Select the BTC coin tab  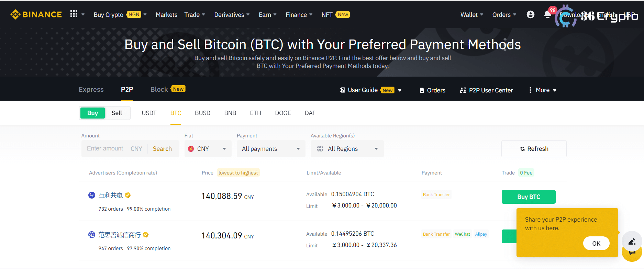coord(176,113)
